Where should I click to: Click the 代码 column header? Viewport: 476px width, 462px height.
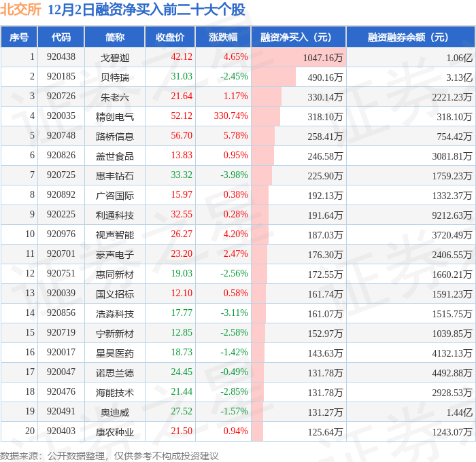[61, 37]
